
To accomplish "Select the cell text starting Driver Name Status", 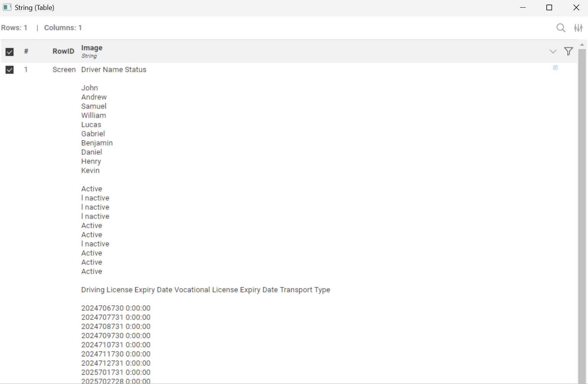I will pos(114,70).
